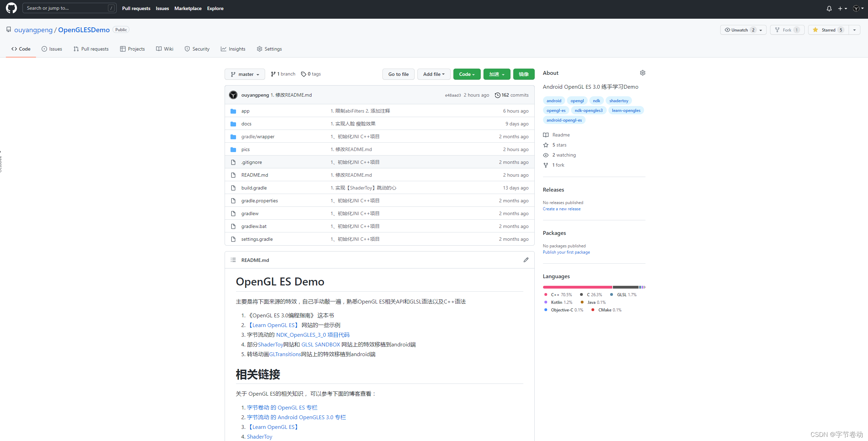Toggle Unwatch for this repository

tap(740, 30)
